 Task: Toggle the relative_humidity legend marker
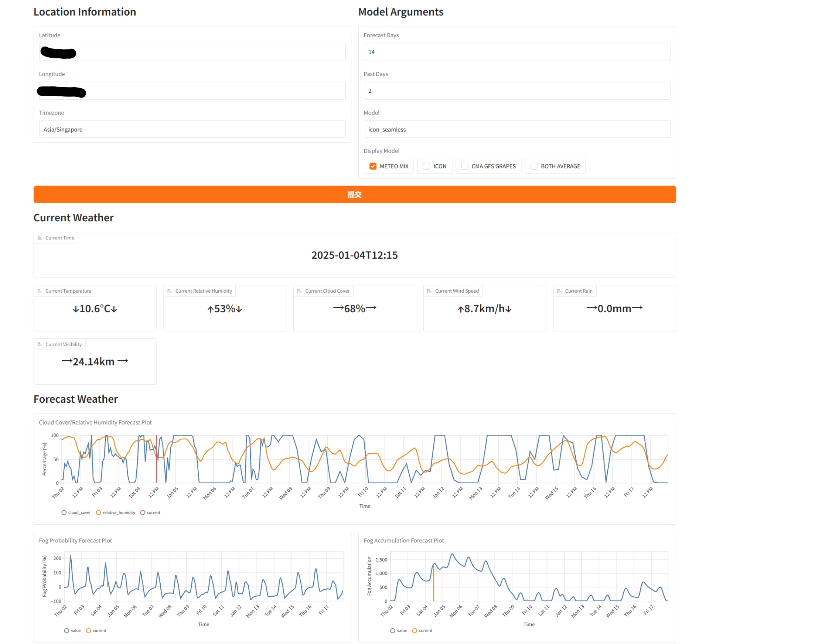click(98, 513)
